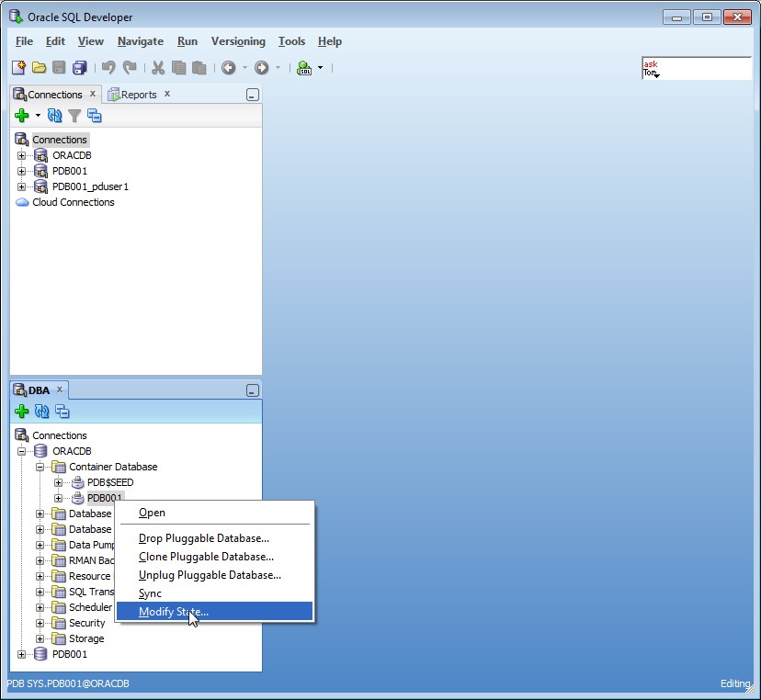Click the Save All toolbar icon
The width and height of the screenshot is (761, 700).
(79, 67)
